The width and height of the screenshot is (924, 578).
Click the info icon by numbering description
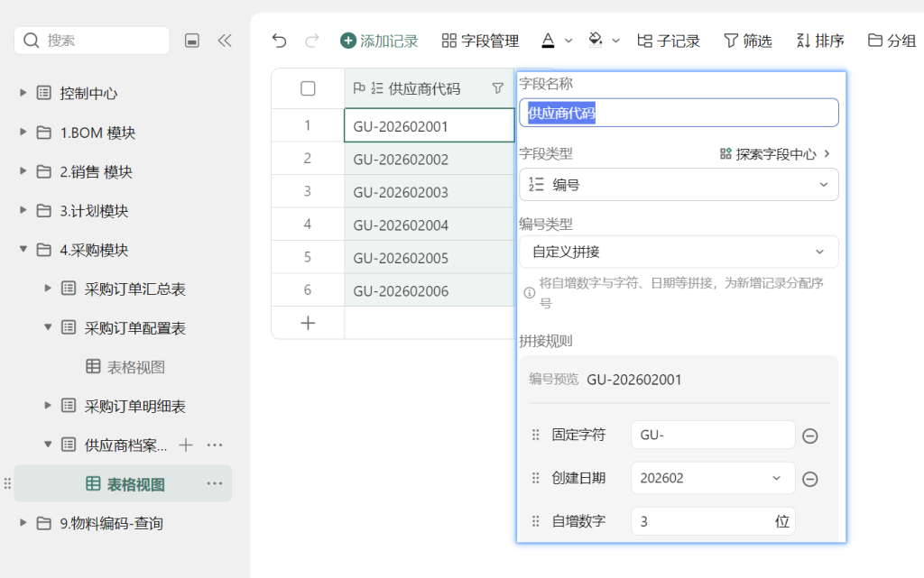(530, 292)
